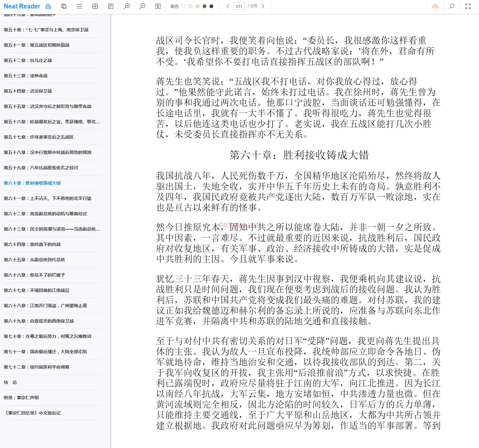Open chapter 第六十一章 北平行辕
479x448 pixels.
pos(53,198)
